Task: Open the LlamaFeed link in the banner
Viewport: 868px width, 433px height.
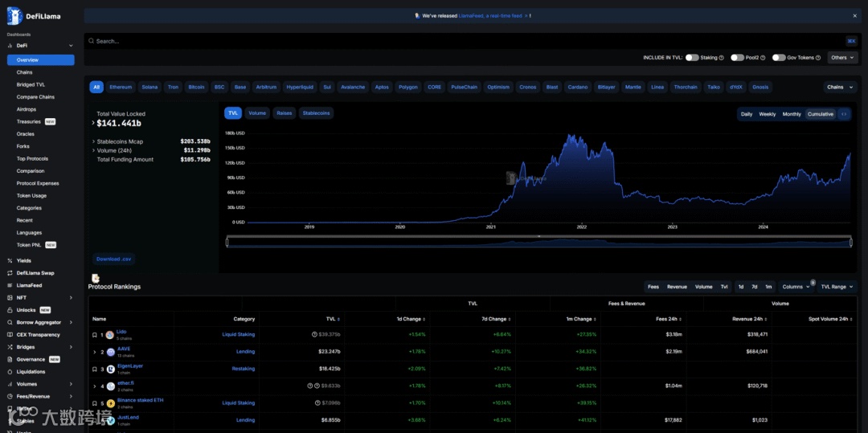Action: (493, 16)
